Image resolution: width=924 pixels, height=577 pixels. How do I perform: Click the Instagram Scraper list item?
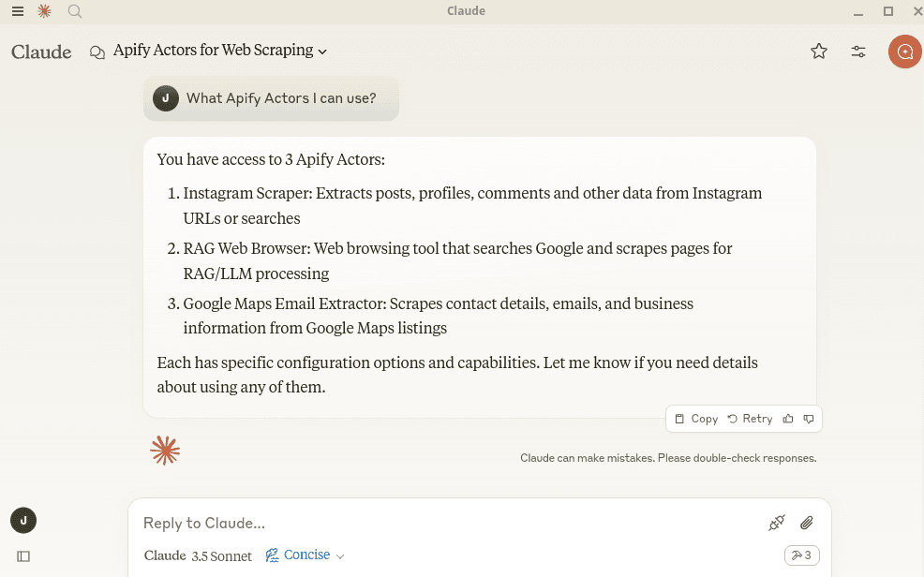tap(472, 205)
